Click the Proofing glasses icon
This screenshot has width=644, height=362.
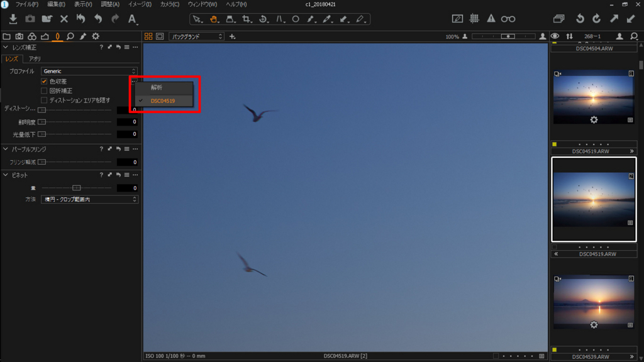(x=508, y=19)
